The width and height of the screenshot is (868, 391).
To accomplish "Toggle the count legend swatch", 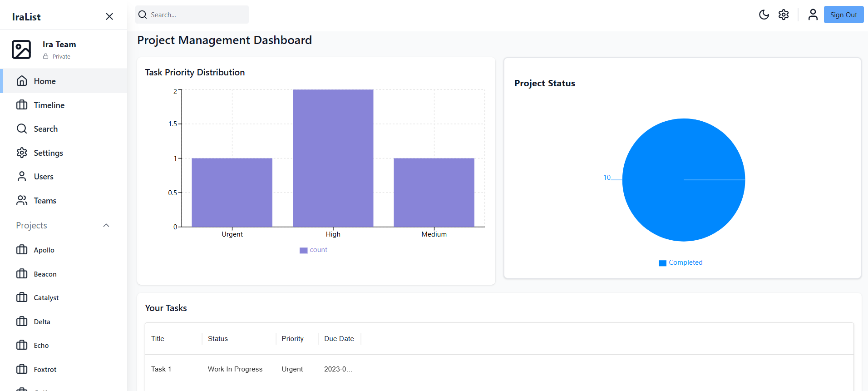I will [x=303, y=250].
